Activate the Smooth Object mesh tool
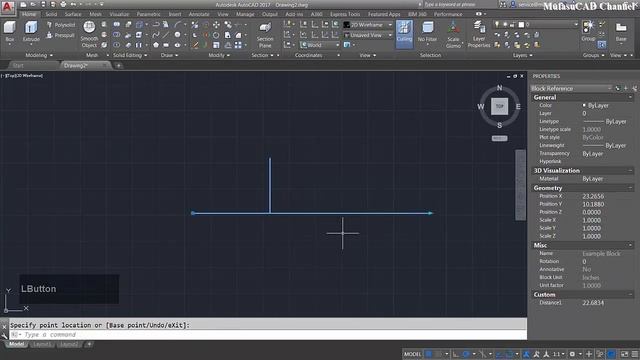 pyautogui.click(x=89, y=34)
